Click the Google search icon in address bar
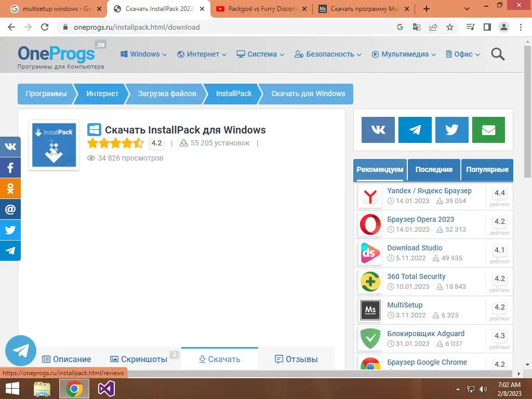532x399 pixels. click(x=400, y=27)
